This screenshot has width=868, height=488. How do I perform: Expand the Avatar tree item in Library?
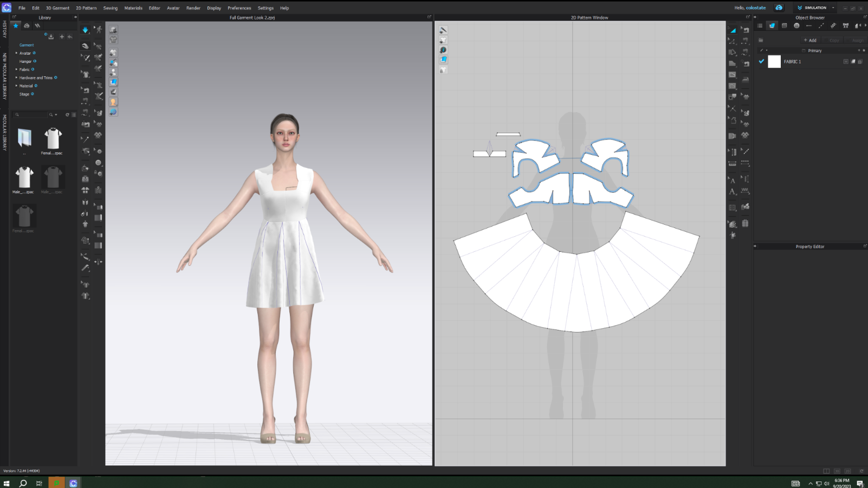click(16, 53)
